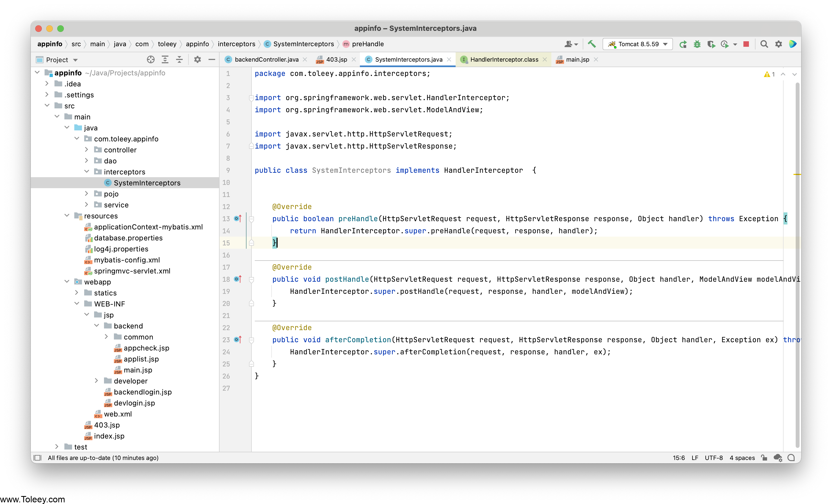Open Search Everywhere magnifier icon
The height and width of the screenshot is (504, 832).
pyautogui.click(x=764, y=44)
